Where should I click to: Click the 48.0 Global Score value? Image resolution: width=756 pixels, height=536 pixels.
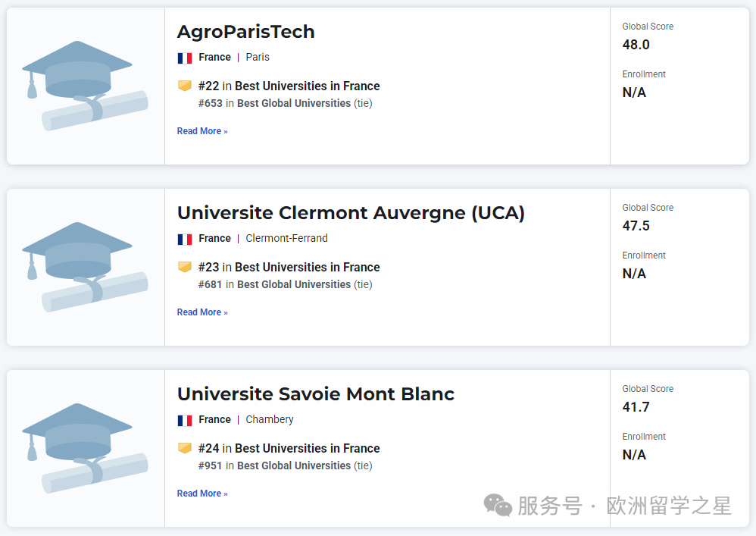click(636, 45)
